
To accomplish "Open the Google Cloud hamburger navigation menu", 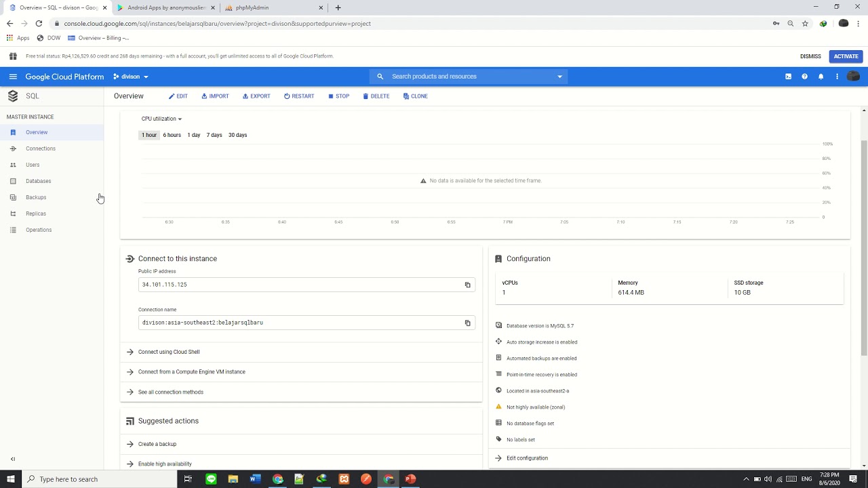I will pos(13,77).
